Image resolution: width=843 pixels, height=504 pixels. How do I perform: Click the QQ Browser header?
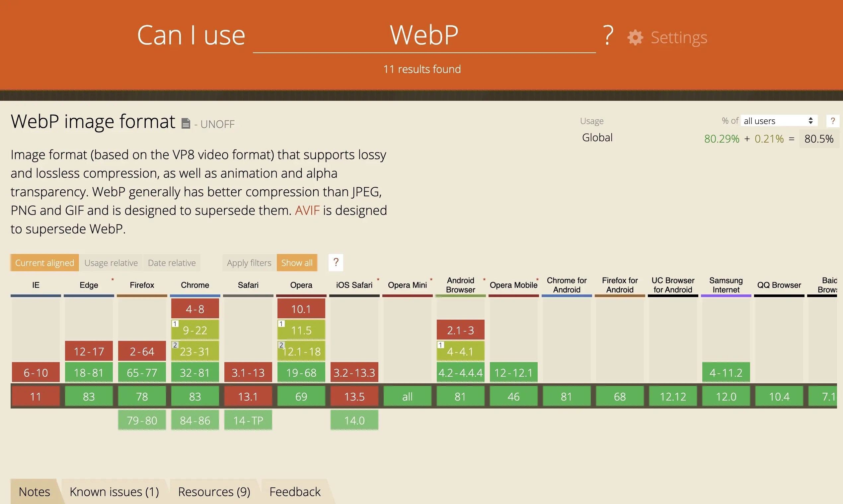[x=779, y=285]
